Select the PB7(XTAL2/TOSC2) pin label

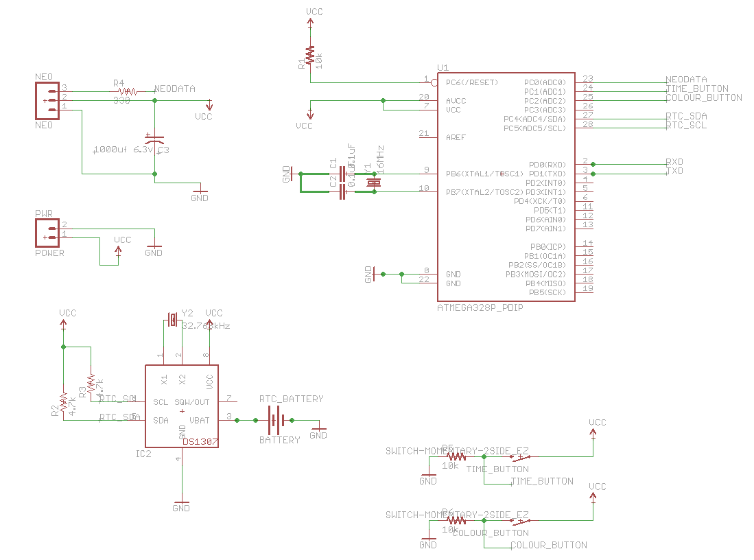point(484,192)
